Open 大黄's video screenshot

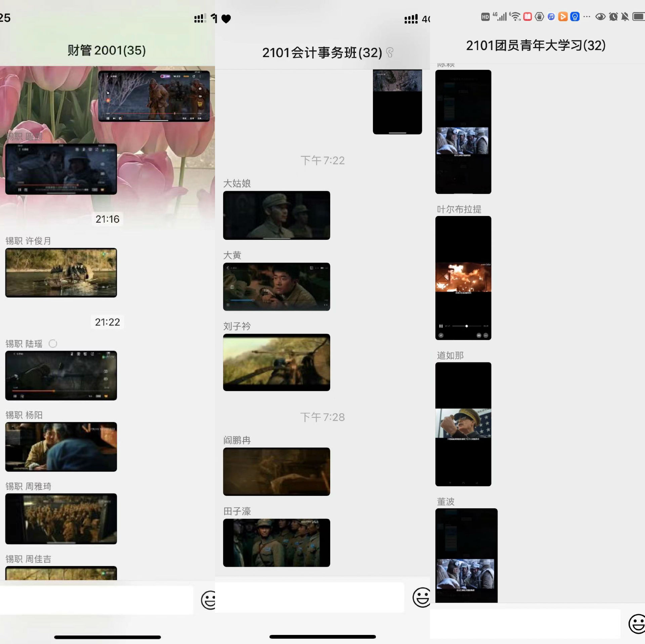click(x=276, y=287)
